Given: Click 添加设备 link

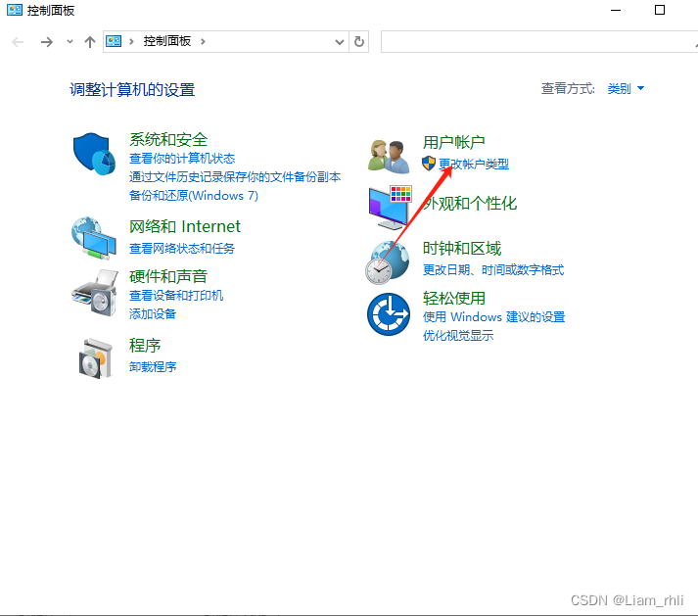Looking at the screenshot, I should (x=153, y=314).
